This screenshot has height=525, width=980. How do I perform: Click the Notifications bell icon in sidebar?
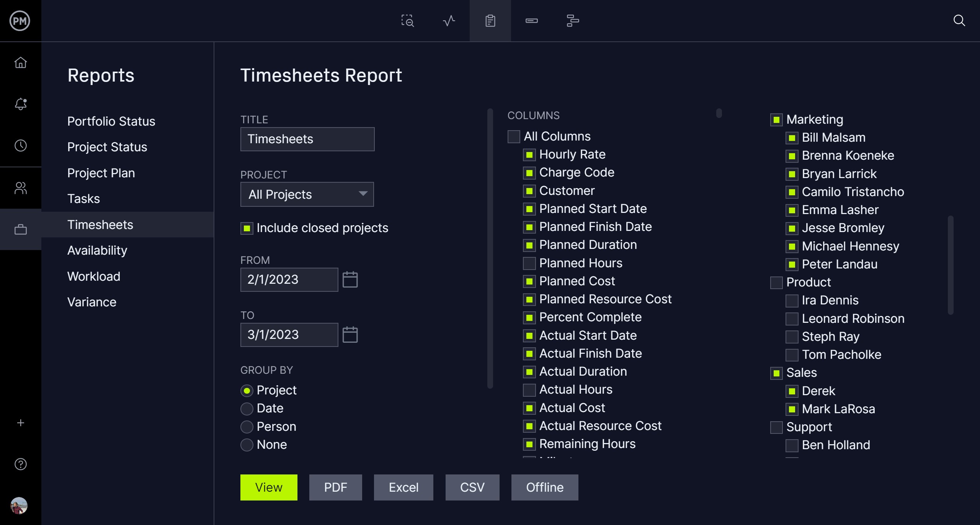[x=21, y=104]
